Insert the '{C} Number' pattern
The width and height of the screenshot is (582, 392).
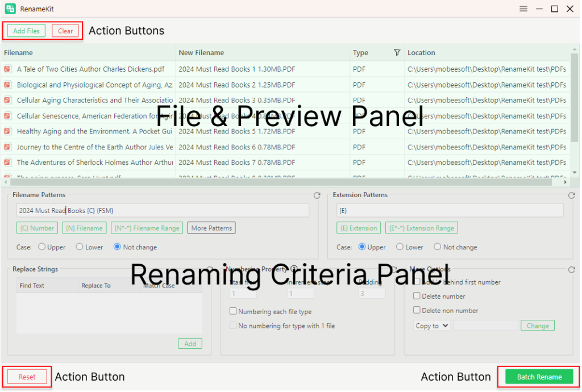click(x=37, y=227)
